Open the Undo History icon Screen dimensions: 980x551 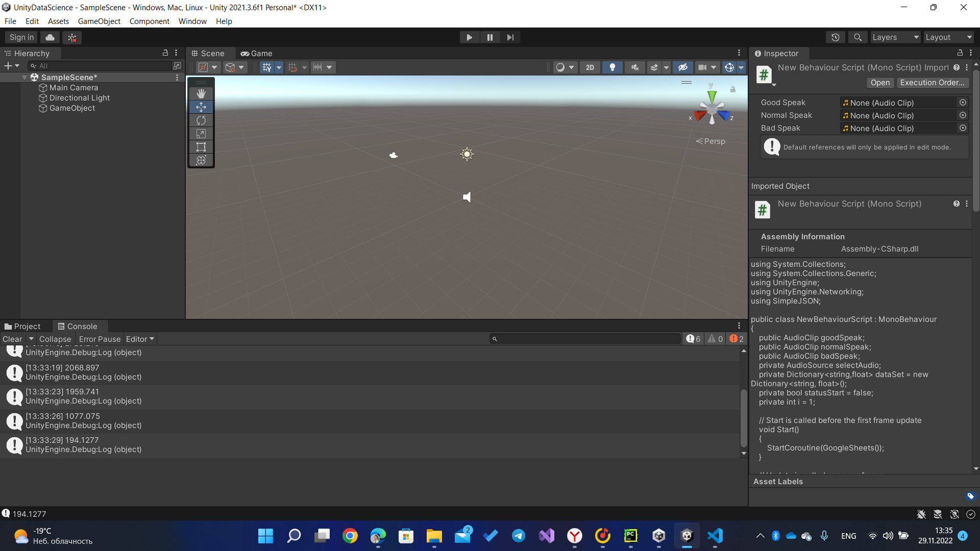point(836,37)
